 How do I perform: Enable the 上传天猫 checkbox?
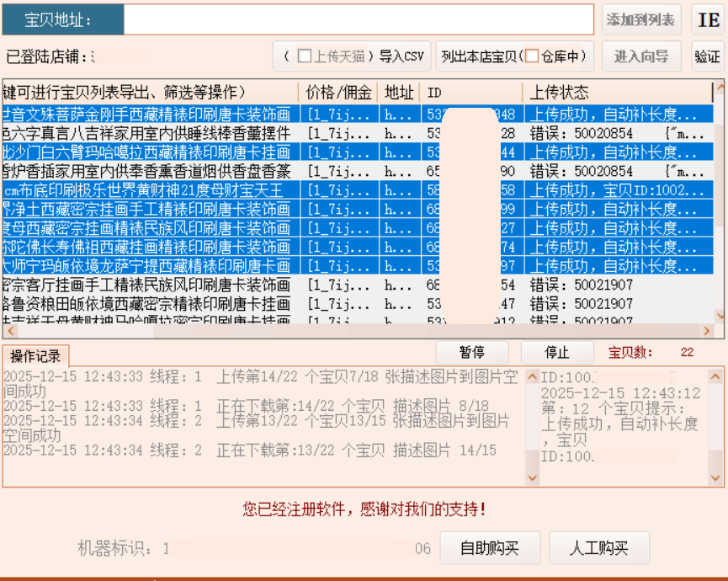coord(305,56)
